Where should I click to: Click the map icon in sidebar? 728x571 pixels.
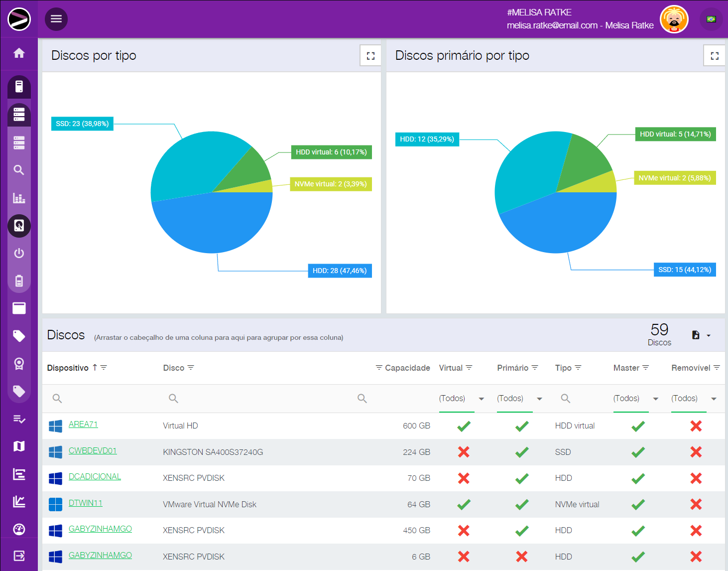(x=19, y=446)
